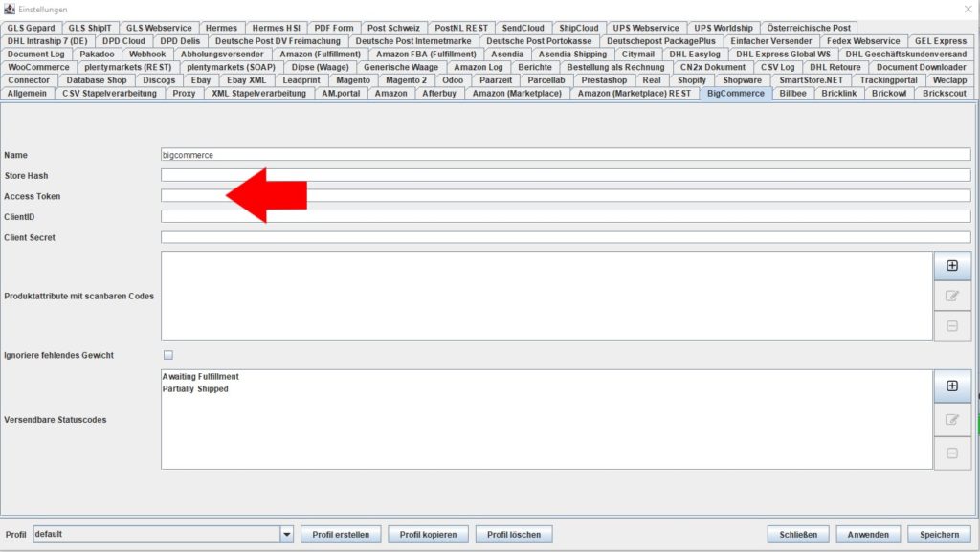Screen dimensions: 980x552
Task: Switch to the GLS Gepard tab
Action: point(32,28)
